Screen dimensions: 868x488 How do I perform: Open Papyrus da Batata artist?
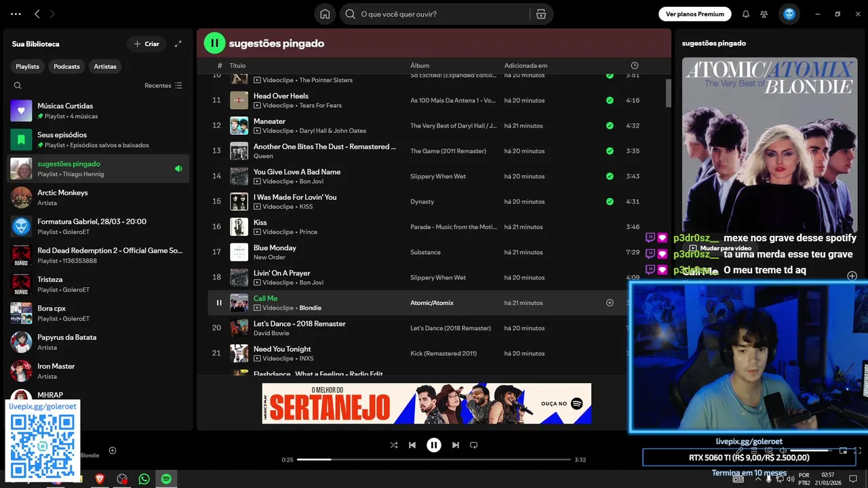pos(98,342)
